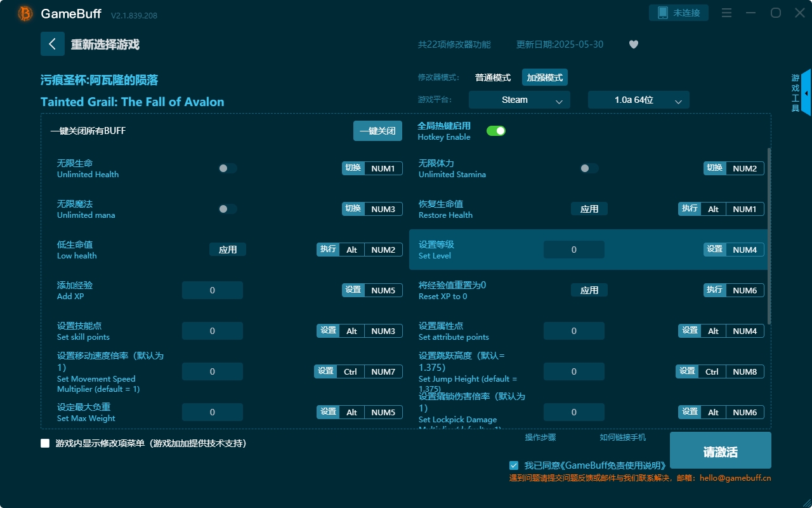
Task: Click the 请激活 activate button
Action: (x=720, y=451)
